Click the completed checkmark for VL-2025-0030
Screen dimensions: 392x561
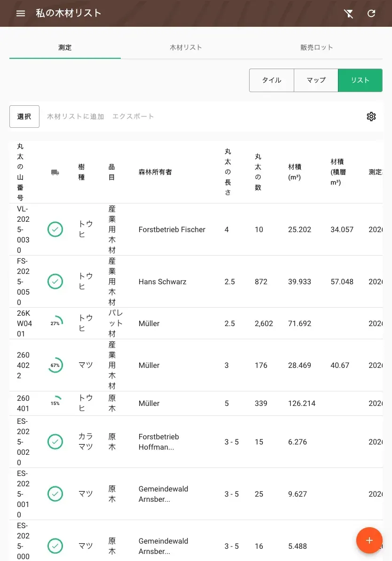pyautogui.click(x=55, y=229)
